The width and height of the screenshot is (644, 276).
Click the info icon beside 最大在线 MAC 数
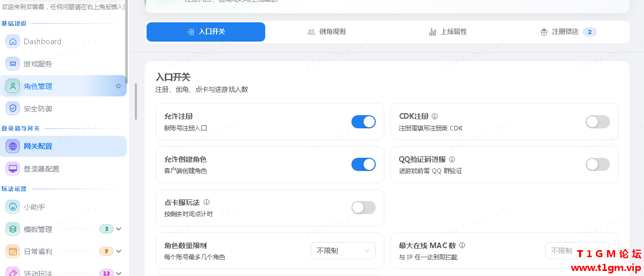(462, 246)
